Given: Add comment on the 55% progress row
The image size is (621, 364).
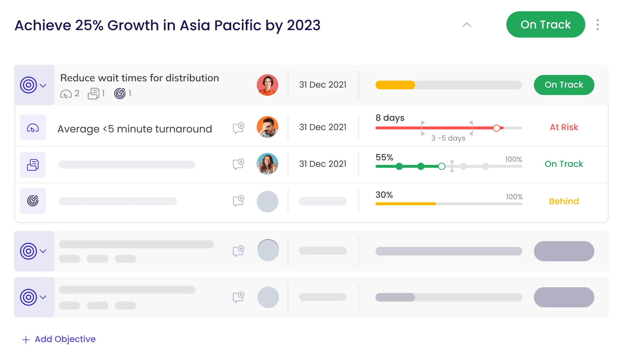Looking at the screenshot, I should pos(238,164).
